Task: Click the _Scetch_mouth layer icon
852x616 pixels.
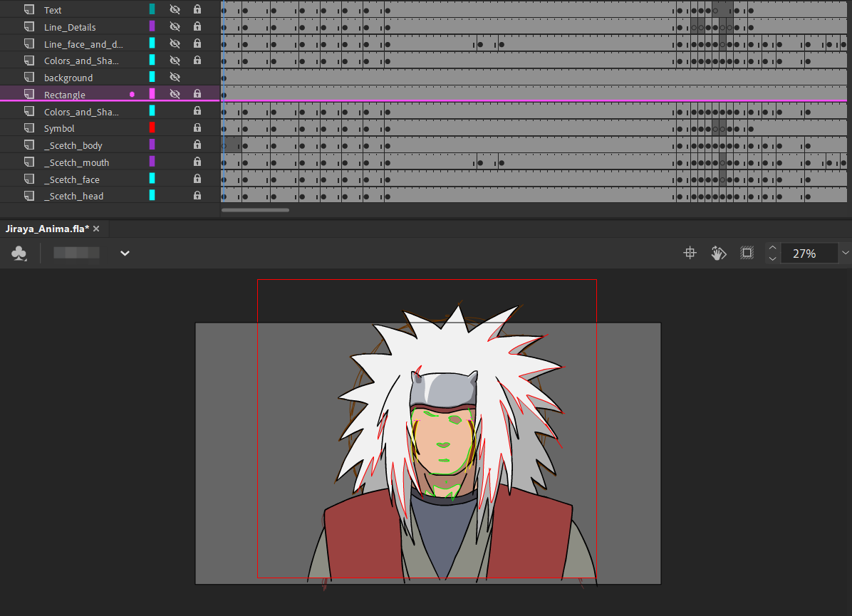Action: [29, 162]
